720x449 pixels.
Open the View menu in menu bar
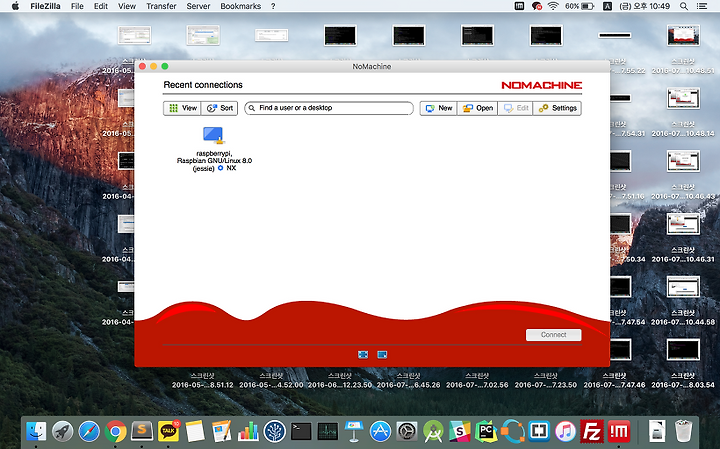coord(127,6)
